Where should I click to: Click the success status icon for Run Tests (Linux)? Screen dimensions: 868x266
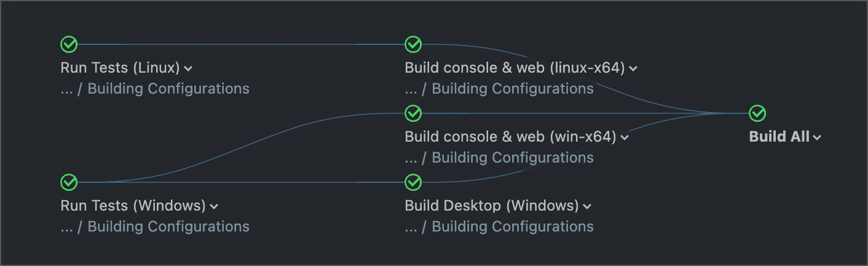[69, 44]
